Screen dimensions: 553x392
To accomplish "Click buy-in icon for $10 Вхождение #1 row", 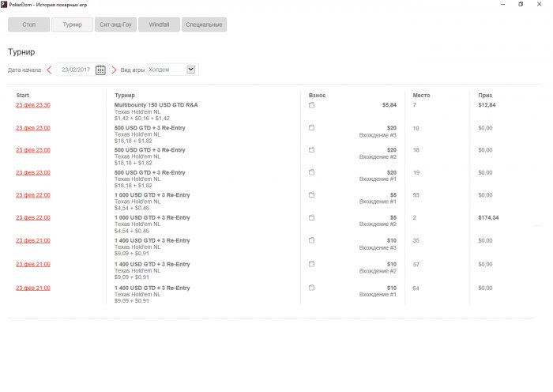I will (x=311, y=288).
